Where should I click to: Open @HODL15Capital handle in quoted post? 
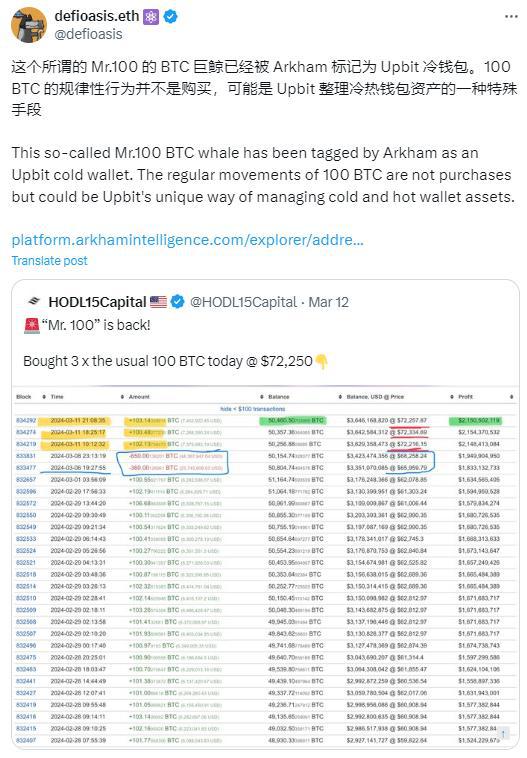[243, 302]
